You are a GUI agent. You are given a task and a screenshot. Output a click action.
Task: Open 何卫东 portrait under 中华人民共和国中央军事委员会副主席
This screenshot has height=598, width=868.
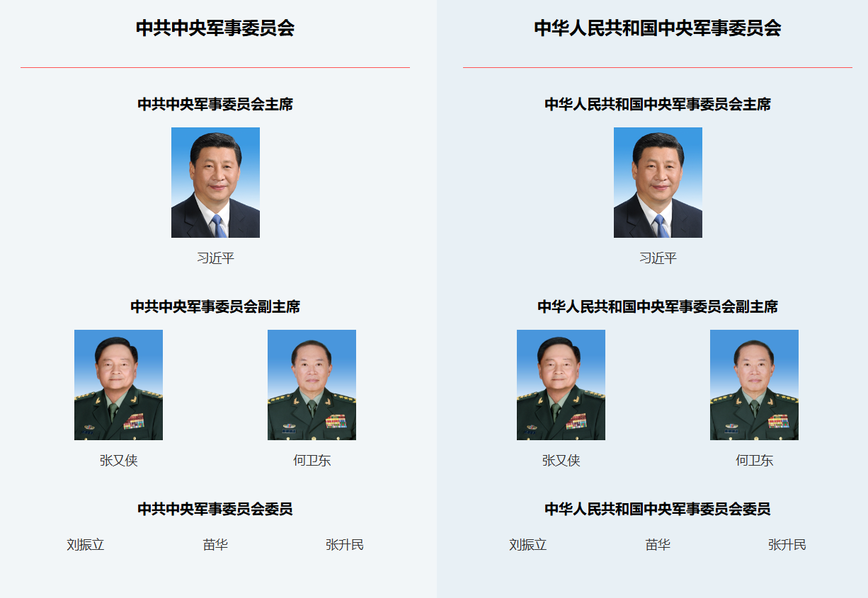[x=754, y=385]
